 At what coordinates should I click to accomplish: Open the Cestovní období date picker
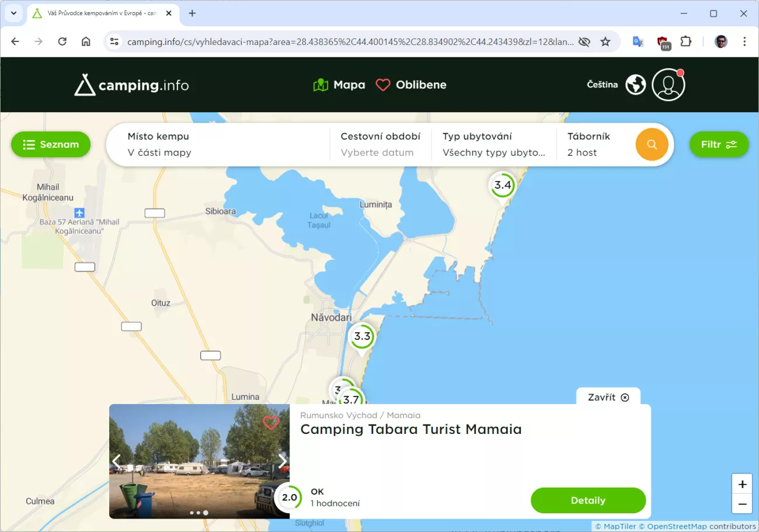click(x=380, y=144)
